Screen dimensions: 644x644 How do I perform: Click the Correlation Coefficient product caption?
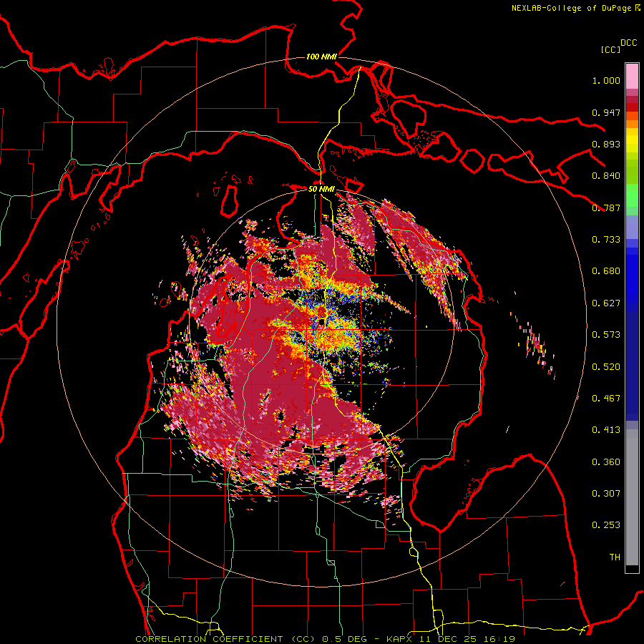point(225,639)
